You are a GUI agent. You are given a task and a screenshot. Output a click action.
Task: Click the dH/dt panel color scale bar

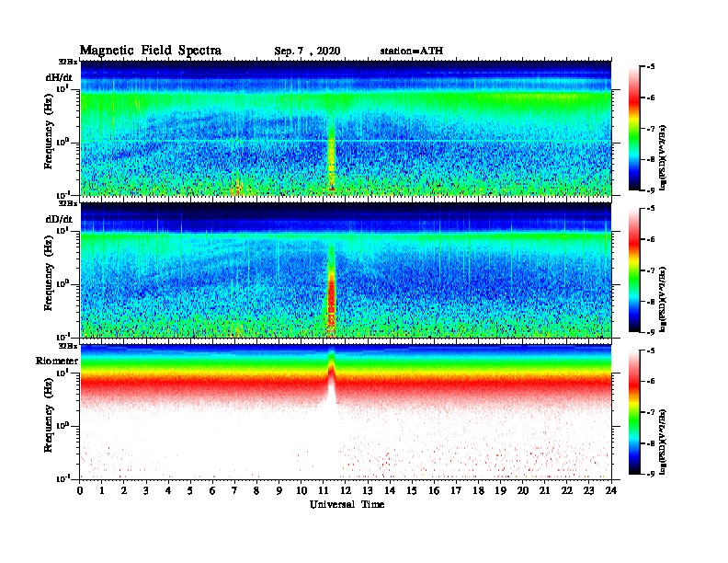coord(633,128)
